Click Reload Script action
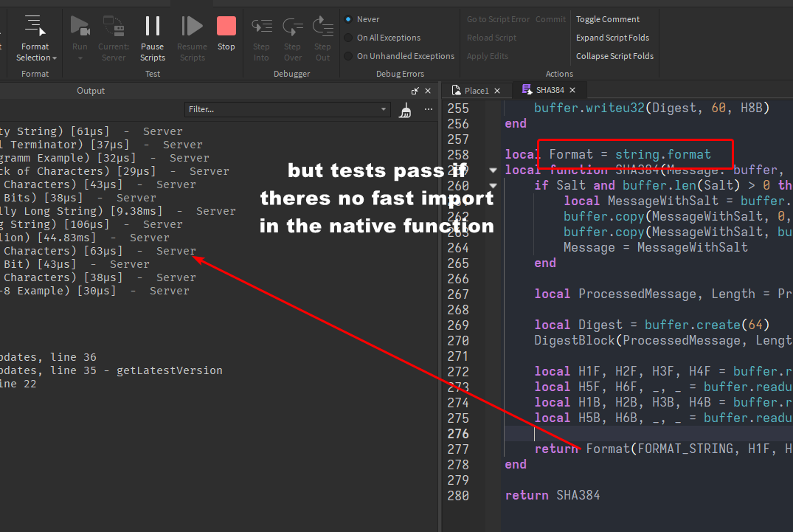 pos(491,38)
